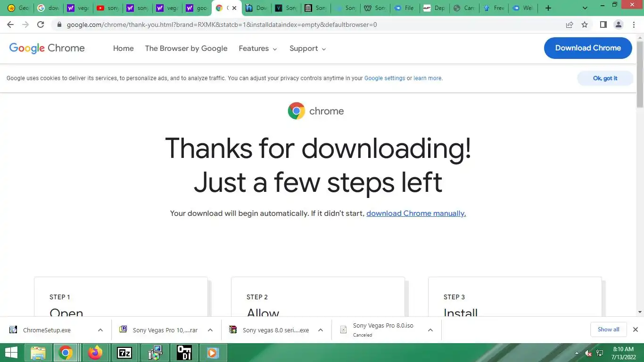Open the media player taskbar icon
Screen dimensions: 644x362
tap(213, 353)
